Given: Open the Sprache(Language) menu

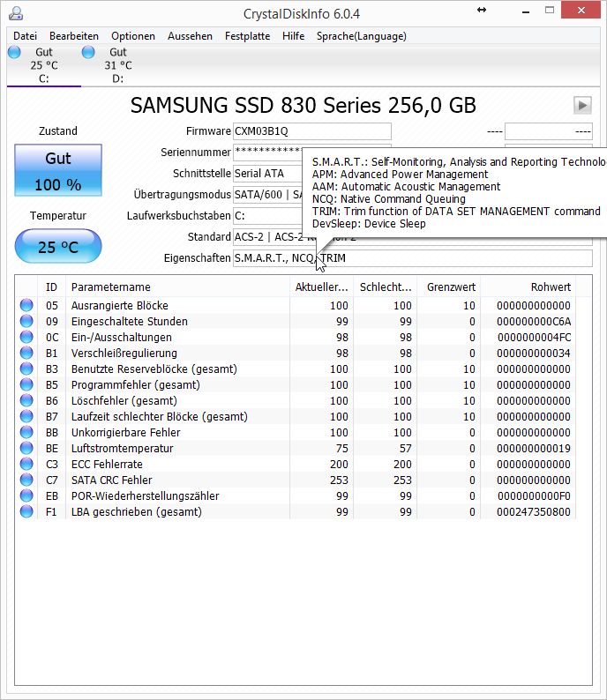Looking at the screenshot, I should point(362,36).
